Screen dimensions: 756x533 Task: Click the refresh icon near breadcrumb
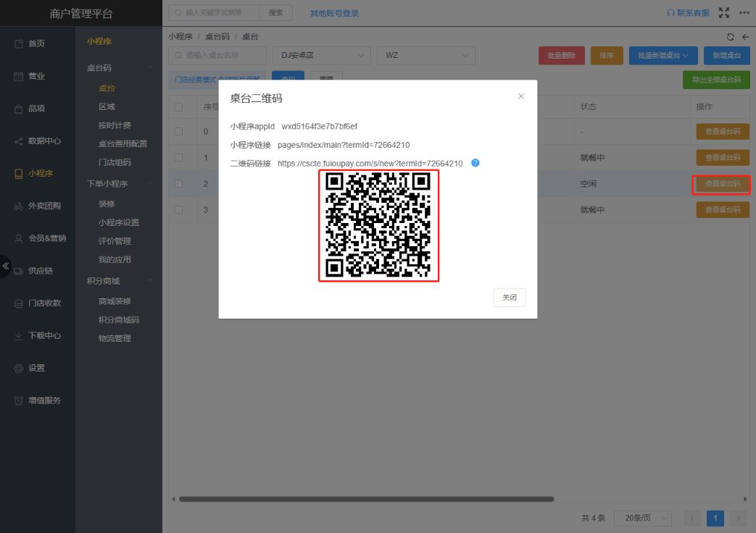coord(731,37)
